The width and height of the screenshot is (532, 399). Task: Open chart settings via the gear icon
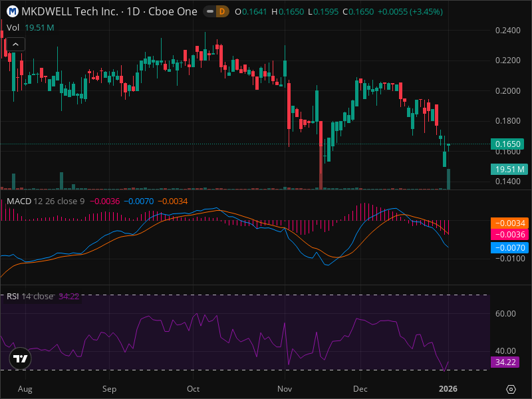click(x=511, y=389)
